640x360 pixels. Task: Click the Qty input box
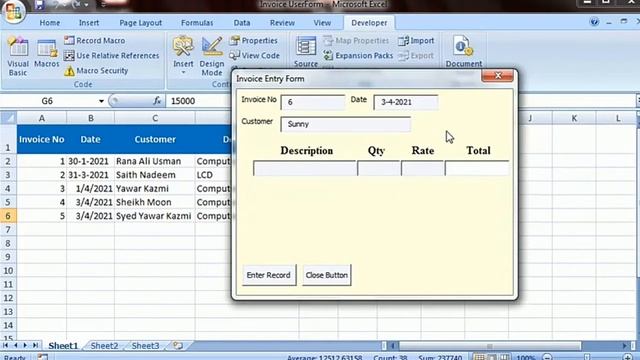coord(379,168)
